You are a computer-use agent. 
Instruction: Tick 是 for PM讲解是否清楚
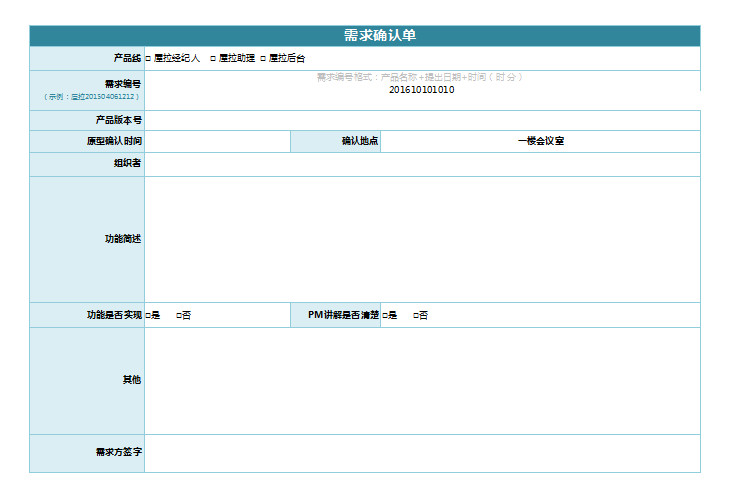tap(385, 315)
